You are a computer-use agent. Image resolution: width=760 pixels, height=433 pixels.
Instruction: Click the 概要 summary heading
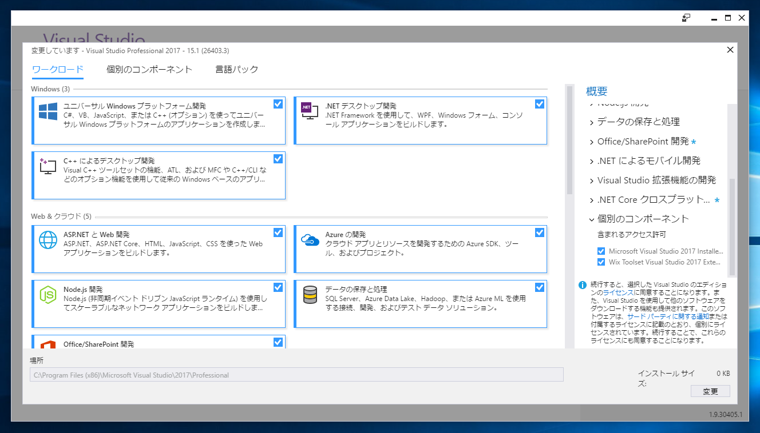(597, 91)
